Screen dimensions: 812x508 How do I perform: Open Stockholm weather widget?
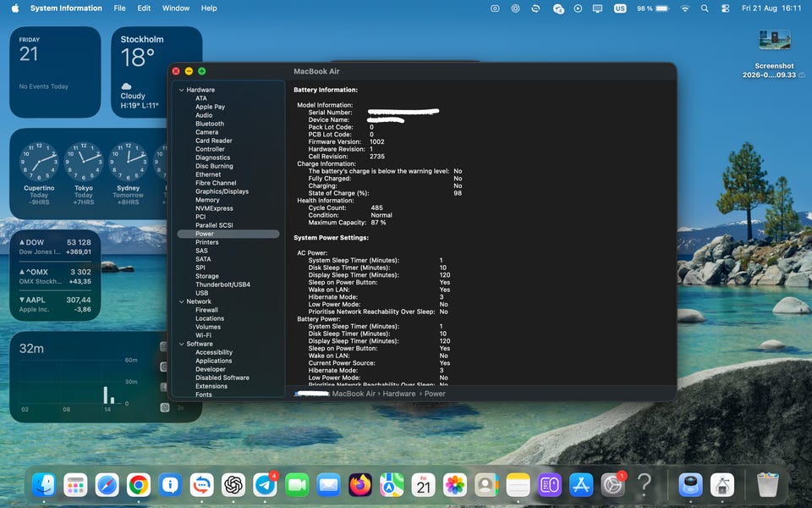[156, 72]
